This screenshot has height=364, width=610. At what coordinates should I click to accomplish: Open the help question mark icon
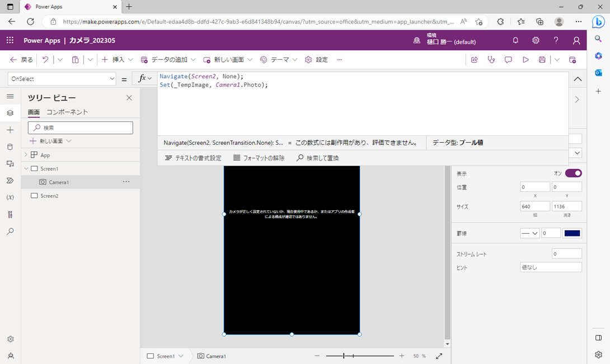[556, 40]
